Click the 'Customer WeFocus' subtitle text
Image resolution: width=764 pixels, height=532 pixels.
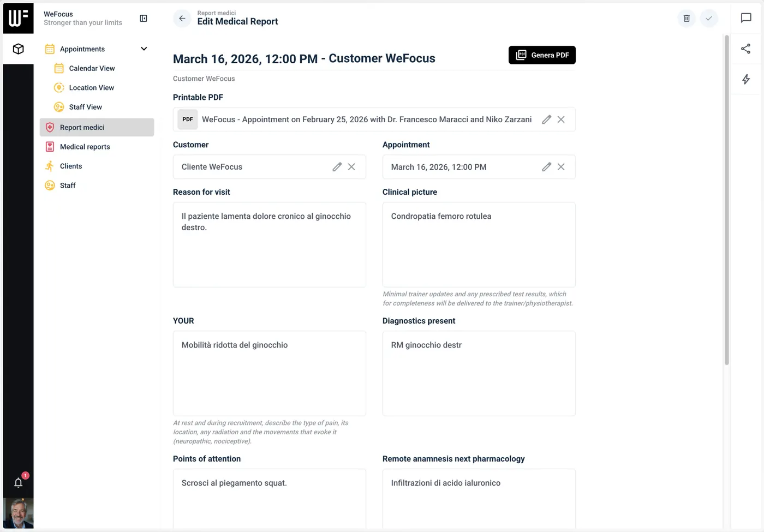pyautogui.click(x=204, y=79)
